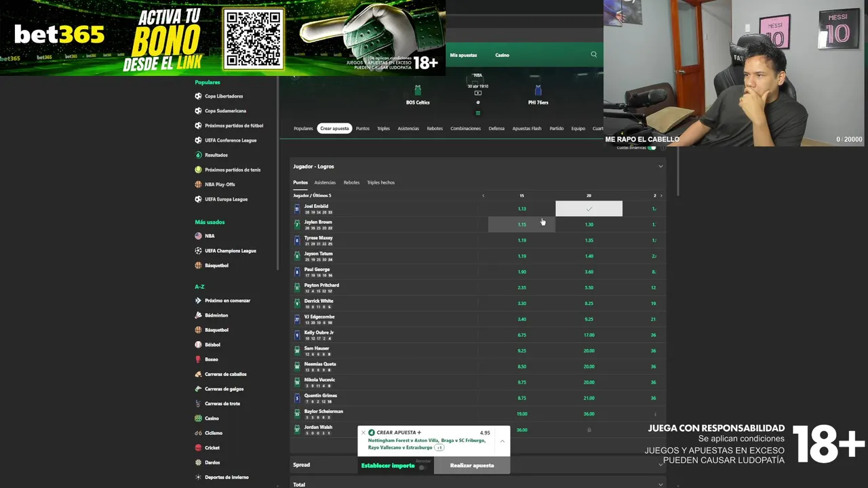Open the Apuestas Flash tab
868x488 pixels.
point(527,128)
